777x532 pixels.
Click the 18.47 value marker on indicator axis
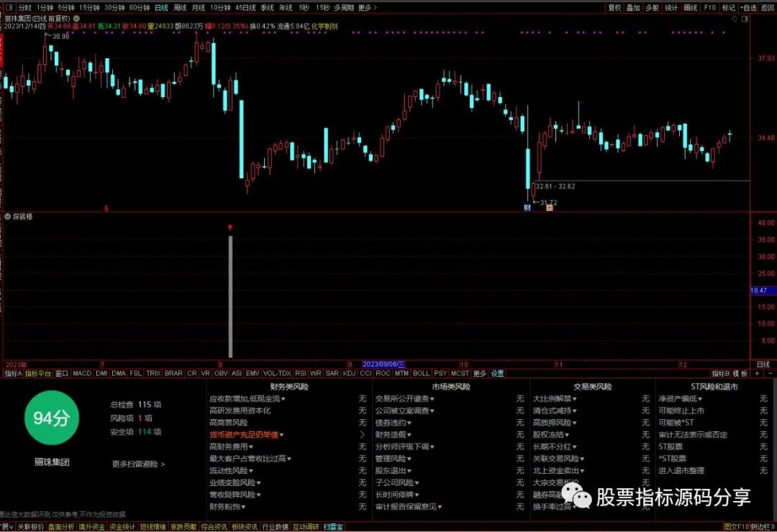point(763,290)
